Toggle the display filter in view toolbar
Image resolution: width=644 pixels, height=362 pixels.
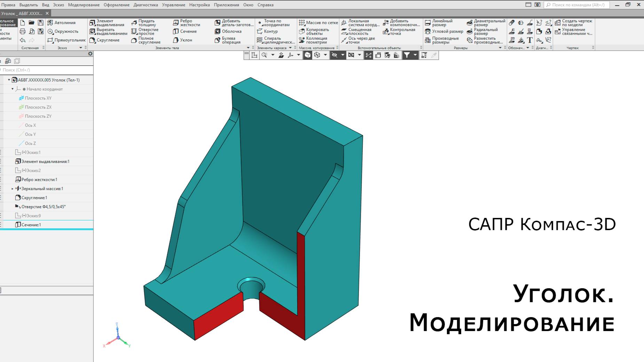tap(408, 55)
